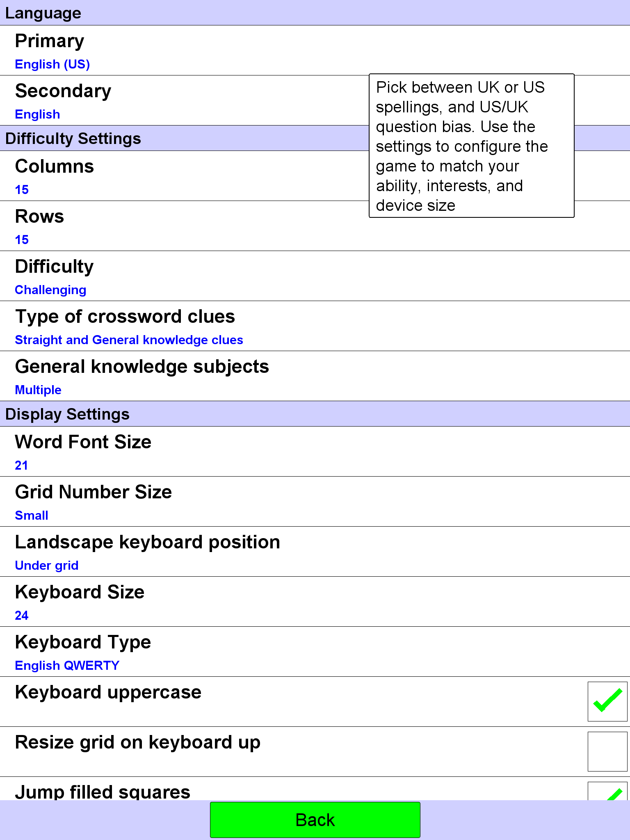630x840 pixels.
Task: Select Type of crossword clues option
Action: point(315,326)
